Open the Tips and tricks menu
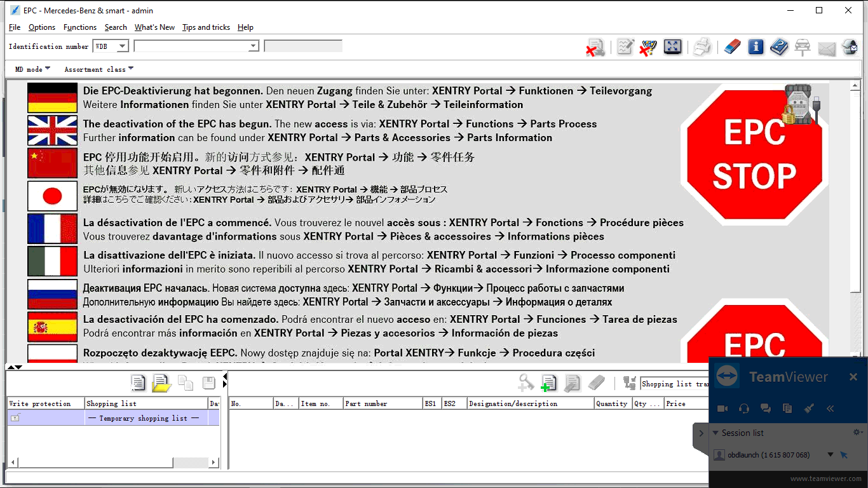The image size is (868, 488). tap(206, 27)
